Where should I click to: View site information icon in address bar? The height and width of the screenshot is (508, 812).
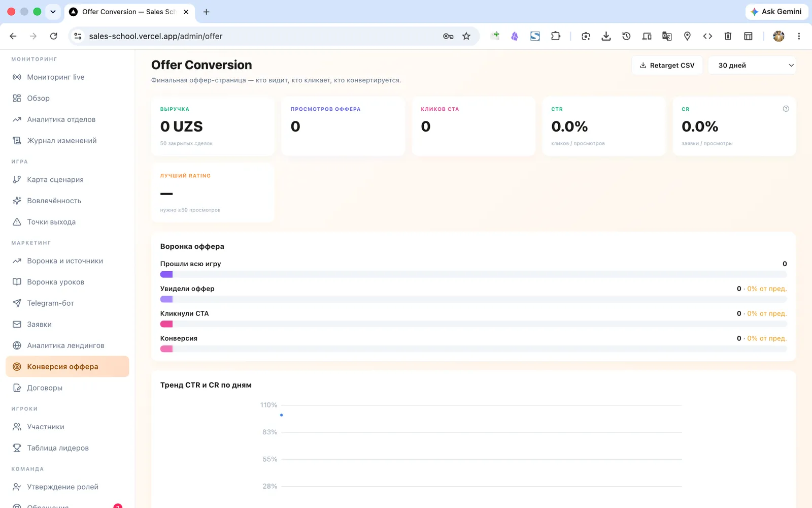(x=78, y=36)
